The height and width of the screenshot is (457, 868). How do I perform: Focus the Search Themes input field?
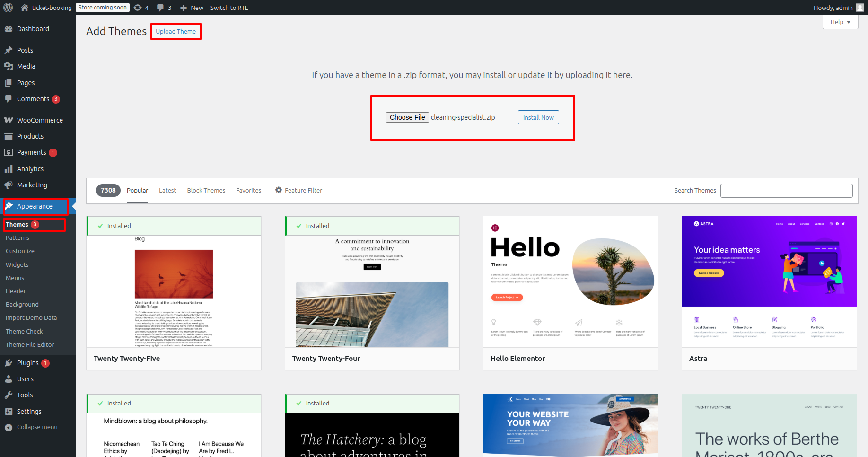click(x=786, y=191)
